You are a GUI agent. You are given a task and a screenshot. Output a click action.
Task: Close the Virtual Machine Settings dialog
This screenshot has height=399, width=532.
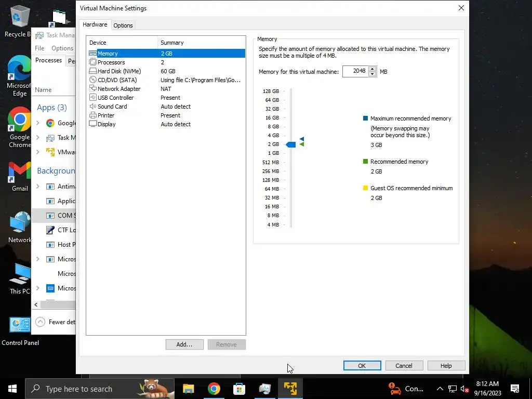pyautogui.click(x=461, y=8)
